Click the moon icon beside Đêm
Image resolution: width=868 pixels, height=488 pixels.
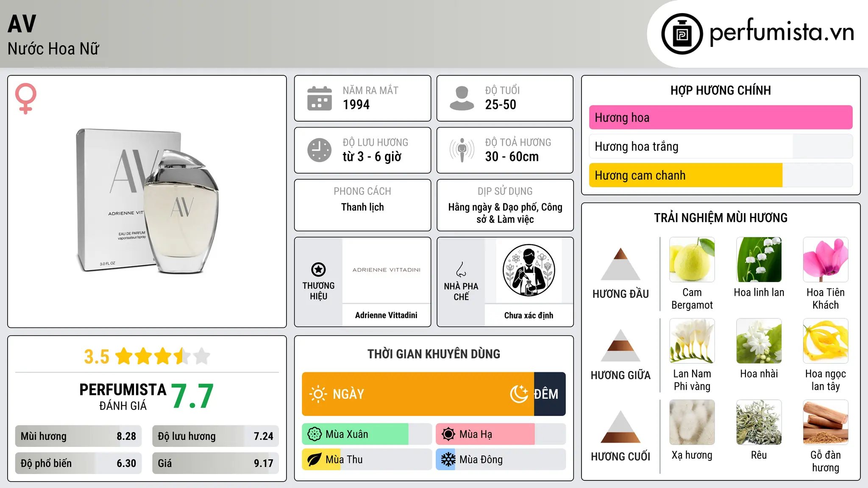[519, 394]
